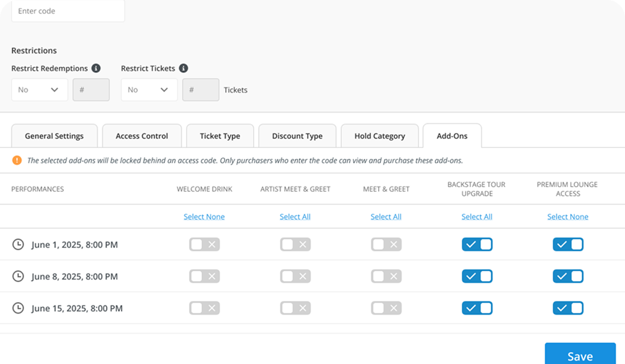Viewport: 625px width, 364px height.
Task: Click Select All under Backstage Tour Upgrade
Action: [477, 217]
